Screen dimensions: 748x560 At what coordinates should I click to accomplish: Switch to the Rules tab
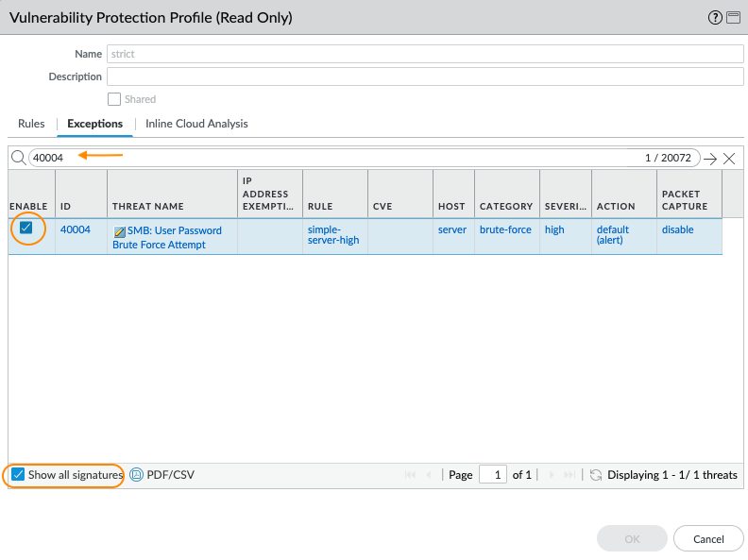(31, 124)
